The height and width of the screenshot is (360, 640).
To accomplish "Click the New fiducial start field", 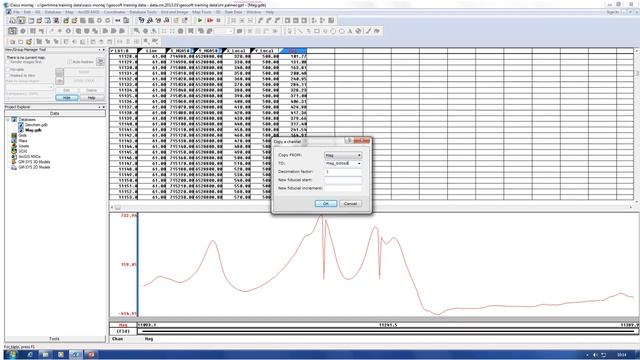I will [x=343, y=180].
